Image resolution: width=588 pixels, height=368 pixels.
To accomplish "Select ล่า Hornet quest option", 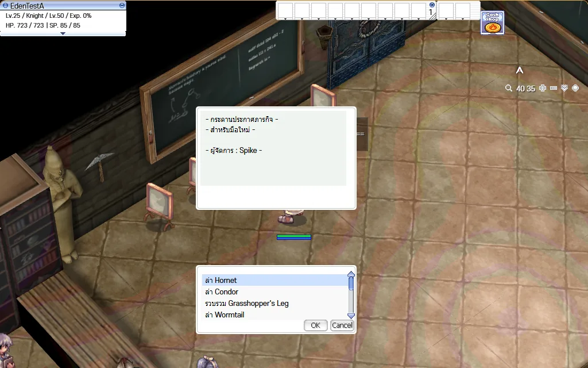I will pos(275,280).
